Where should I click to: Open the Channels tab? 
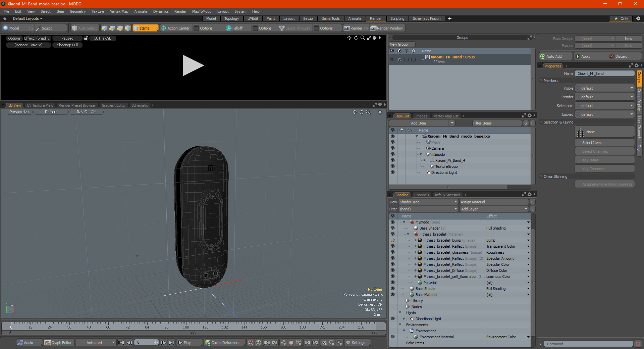pos(422,195)
